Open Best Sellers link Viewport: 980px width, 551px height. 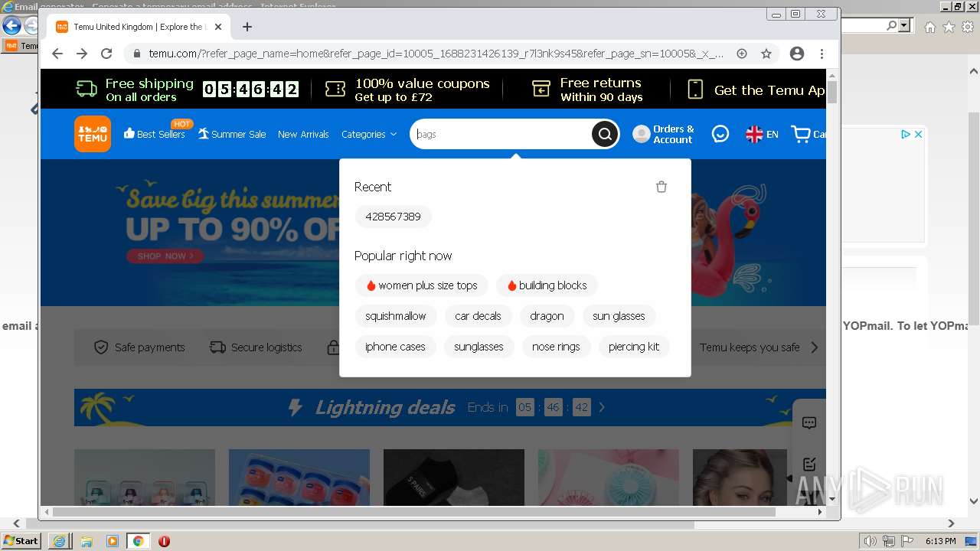click(155, 134)
